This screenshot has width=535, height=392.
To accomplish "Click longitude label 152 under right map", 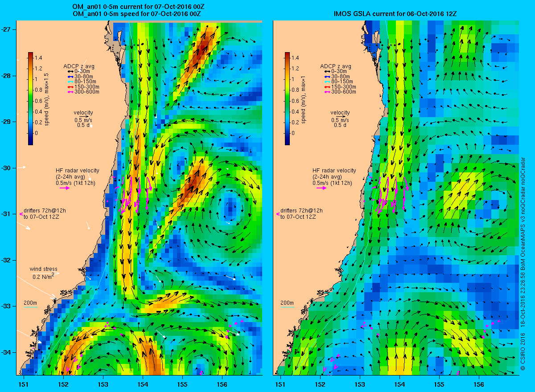I will 320,384.
